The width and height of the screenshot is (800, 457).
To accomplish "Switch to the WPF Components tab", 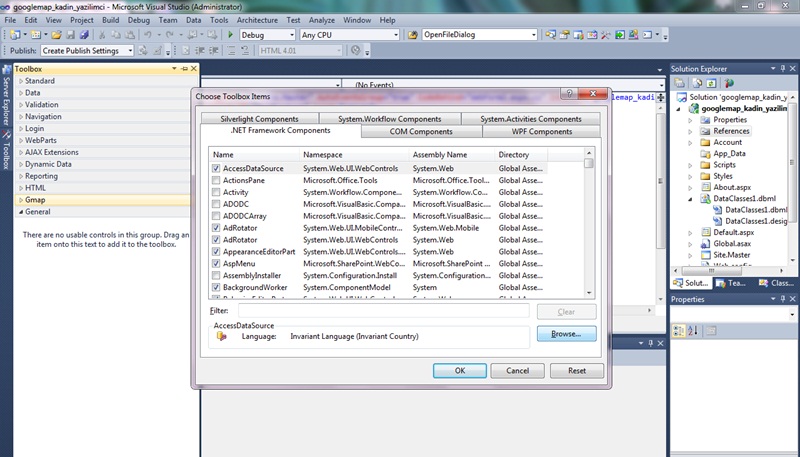I will coord(541,132).
